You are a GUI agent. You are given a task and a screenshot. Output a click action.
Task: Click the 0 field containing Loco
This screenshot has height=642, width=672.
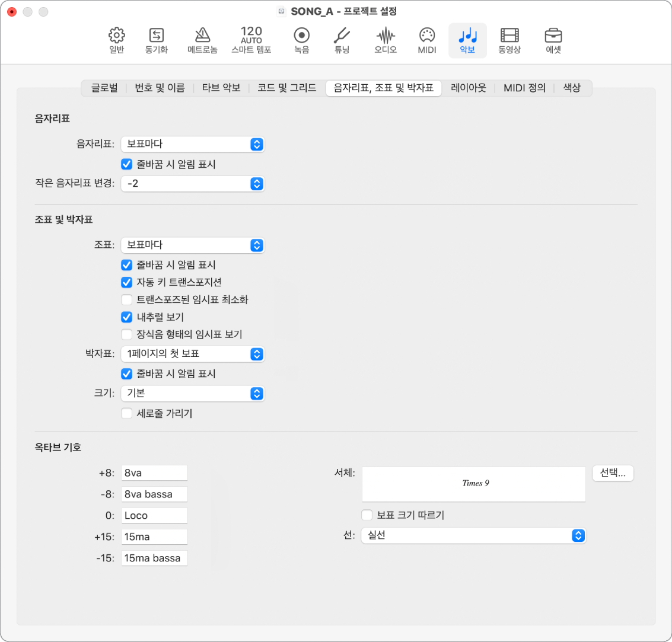(155, 515)
